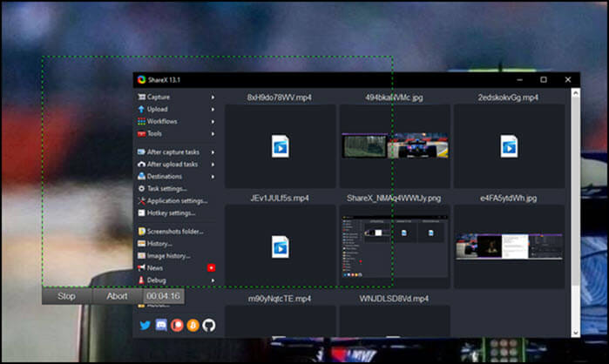Select the e4FA5ytdWh.jpg image thumbnail
The width and height of the screenshot is (609, 364).
pyautogui.click(x=509, y=246)
